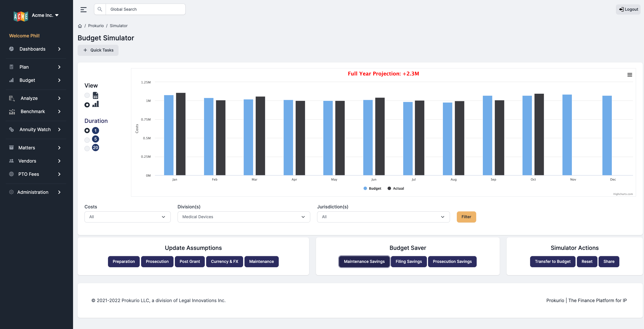
Task: Click the duration badge labeled 1
Action: tap(95, 130)
